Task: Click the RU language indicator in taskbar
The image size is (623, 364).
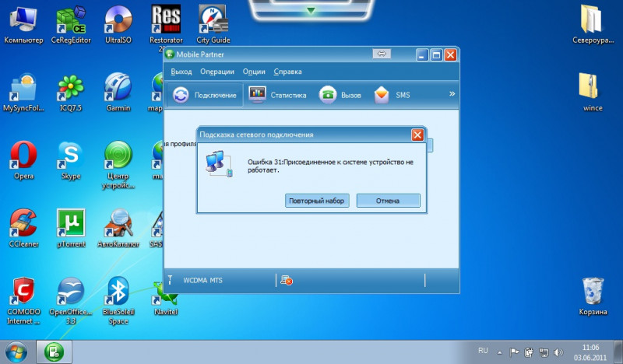Action: coord(483,351)
